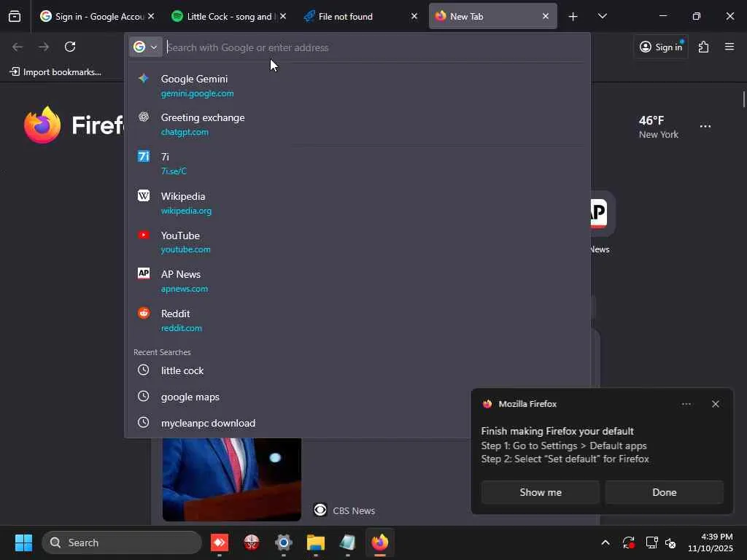Click Done in Firefox notification
The width and height of the screenshot is (747, 560).
tap(664, 492)
